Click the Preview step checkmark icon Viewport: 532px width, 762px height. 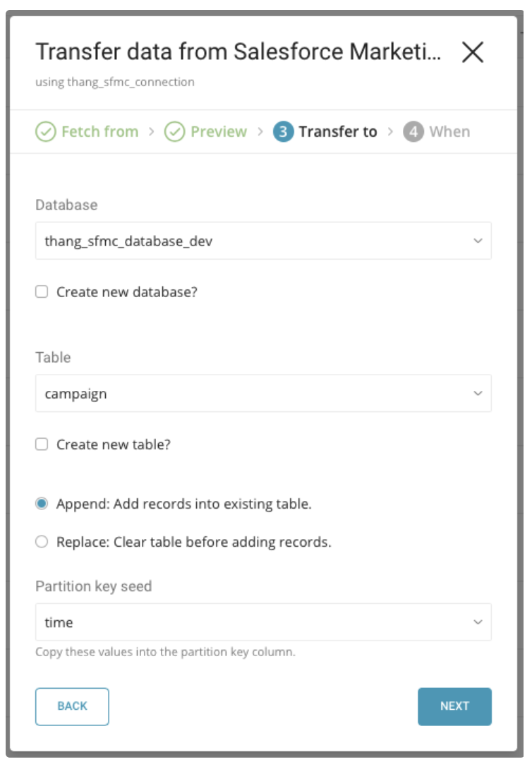(174, 132)
